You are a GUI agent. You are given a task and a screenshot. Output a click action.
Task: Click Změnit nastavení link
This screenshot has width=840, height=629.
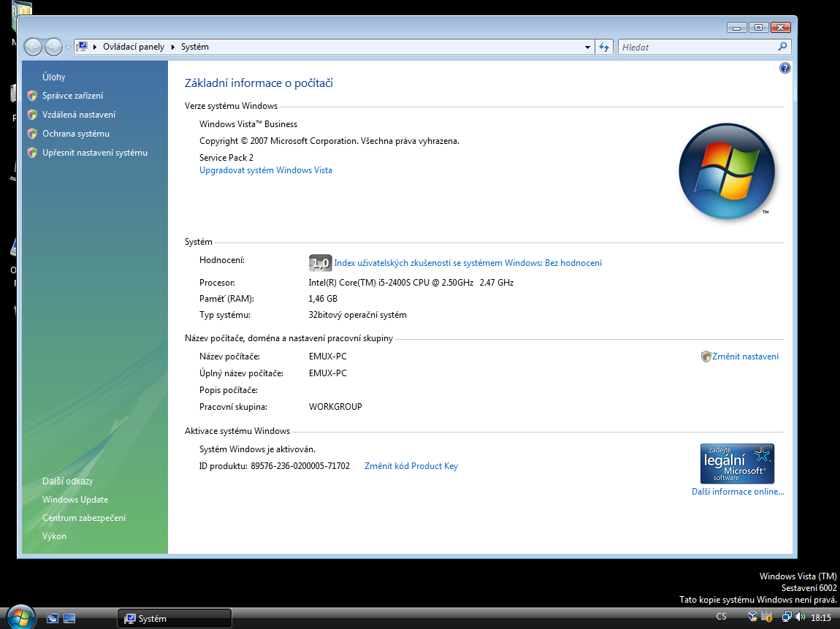click(745, 357)
